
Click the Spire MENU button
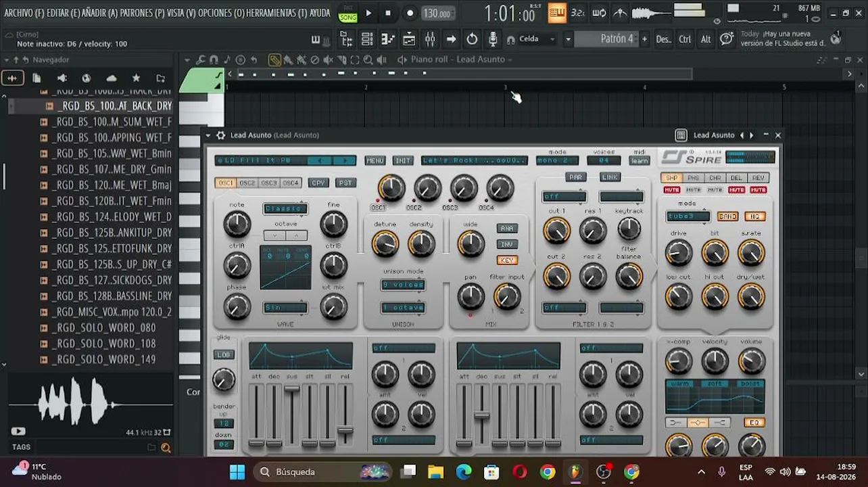coord(375,160)
